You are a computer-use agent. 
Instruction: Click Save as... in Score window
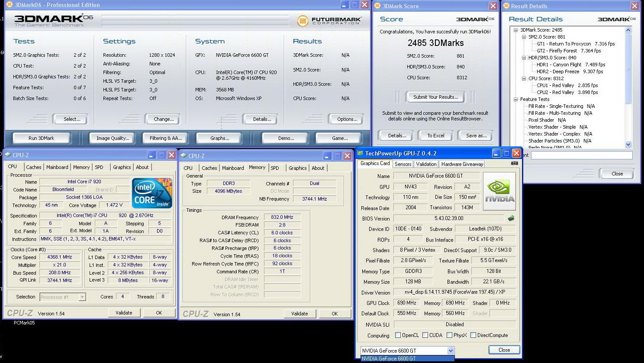coord(476,136)
